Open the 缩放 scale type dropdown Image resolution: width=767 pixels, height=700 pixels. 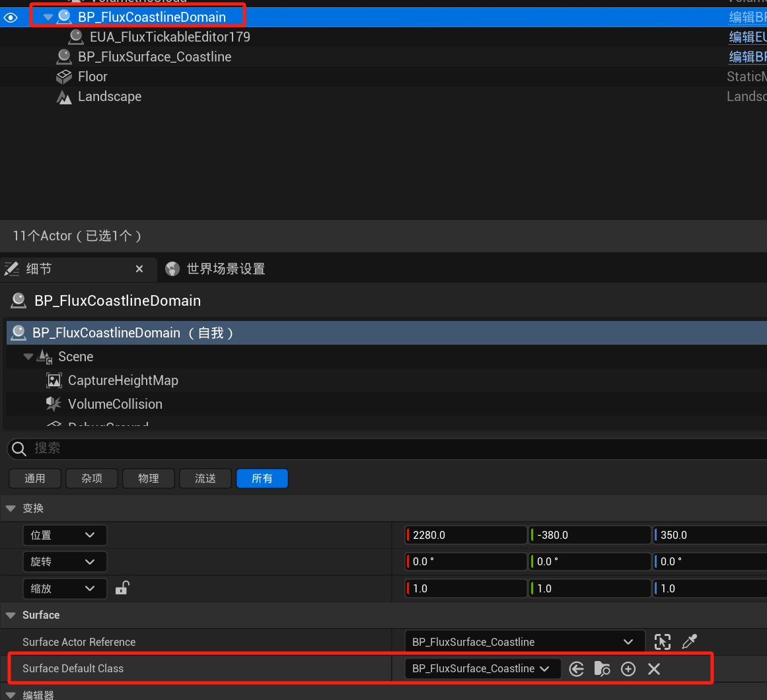65,588
